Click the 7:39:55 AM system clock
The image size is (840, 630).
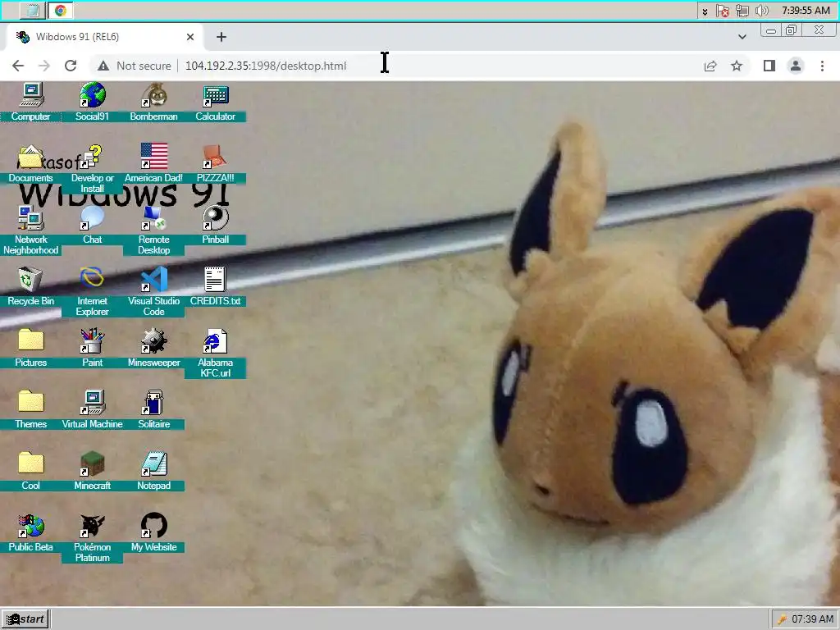pos(806,11)
